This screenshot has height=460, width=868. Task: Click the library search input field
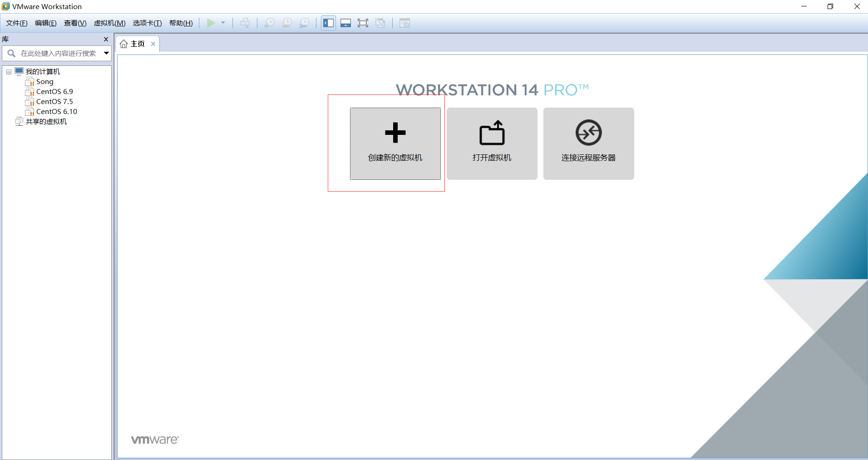[58, 53]
